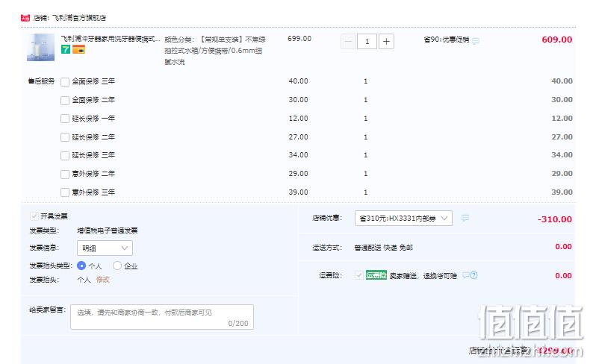
Task: Click the Tmall store logo icon
Action: [25, 18]
